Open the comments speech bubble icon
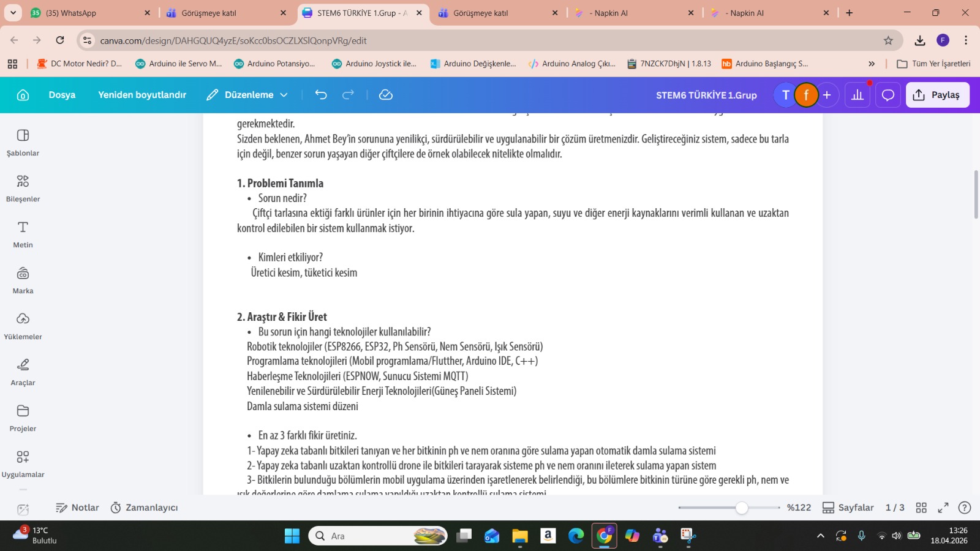 pos(888,95)
